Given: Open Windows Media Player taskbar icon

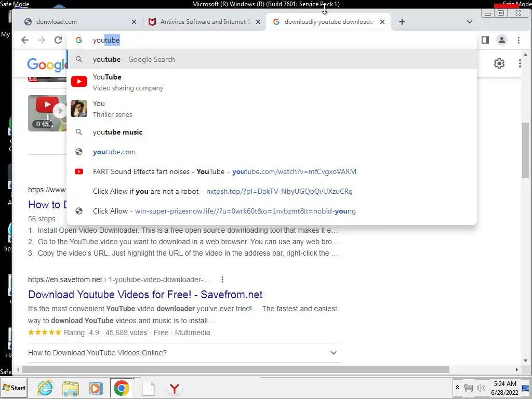Looking at the screenshot, I should 96,388.
